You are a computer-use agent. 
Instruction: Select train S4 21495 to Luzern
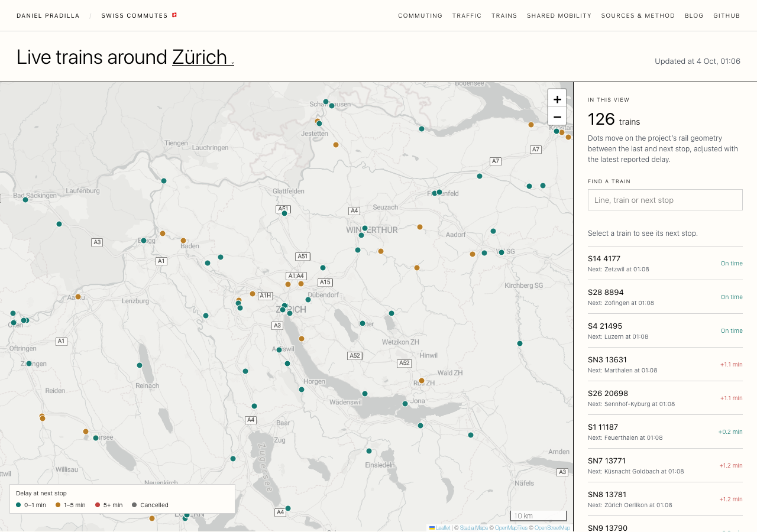pyautogui.click(x=665, y=330)
